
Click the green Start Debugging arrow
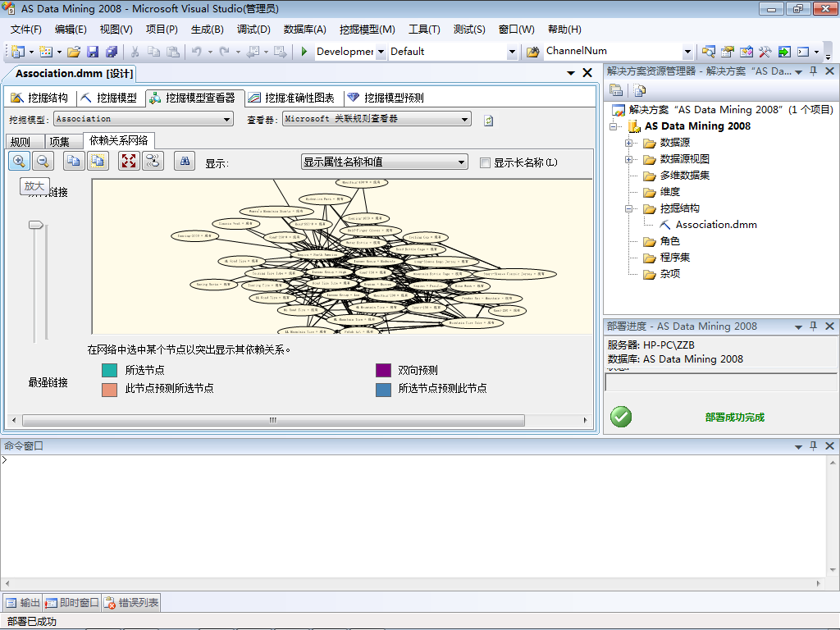pos(304,52)
